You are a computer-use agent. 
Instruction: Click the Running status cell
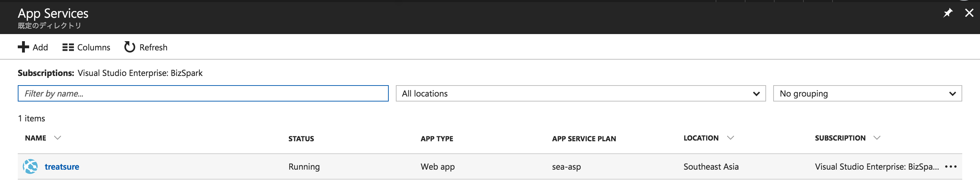(x=304, y=167)
